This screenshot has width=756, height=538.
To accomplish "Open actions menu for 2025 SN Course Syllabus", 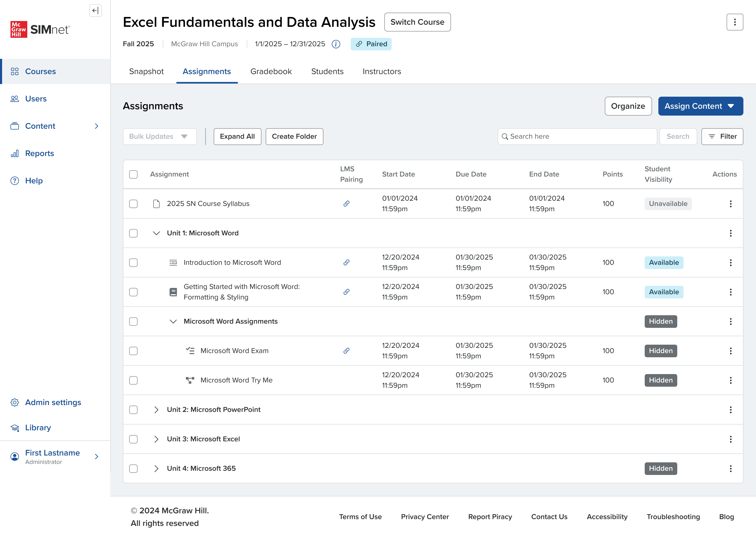I will tap(730, 204).
